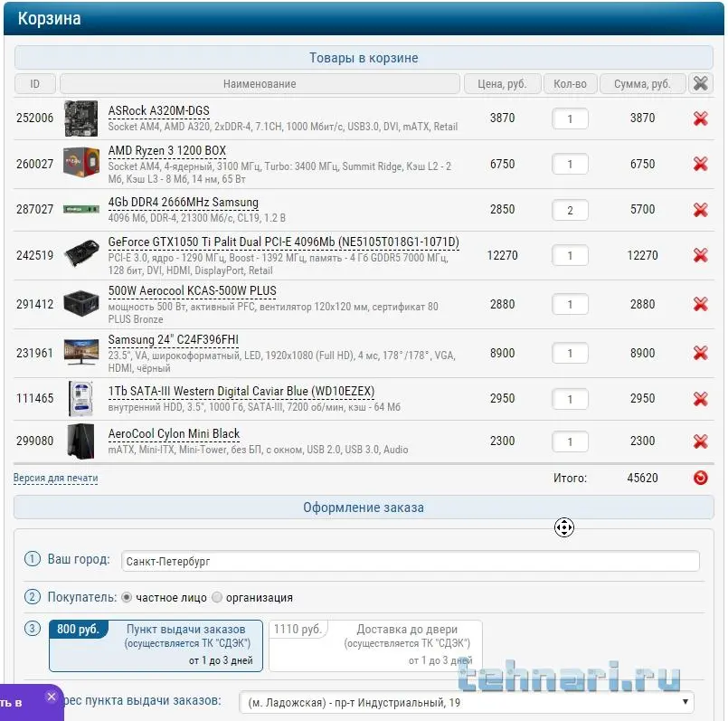Edit quantity for Samsung 24" monitor
Screen dimensions: 728x721
tap(570, 354)
